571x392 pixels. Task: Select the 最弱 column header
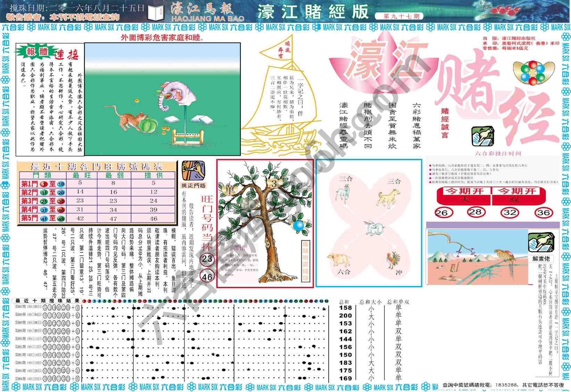[x=115, y=175]
